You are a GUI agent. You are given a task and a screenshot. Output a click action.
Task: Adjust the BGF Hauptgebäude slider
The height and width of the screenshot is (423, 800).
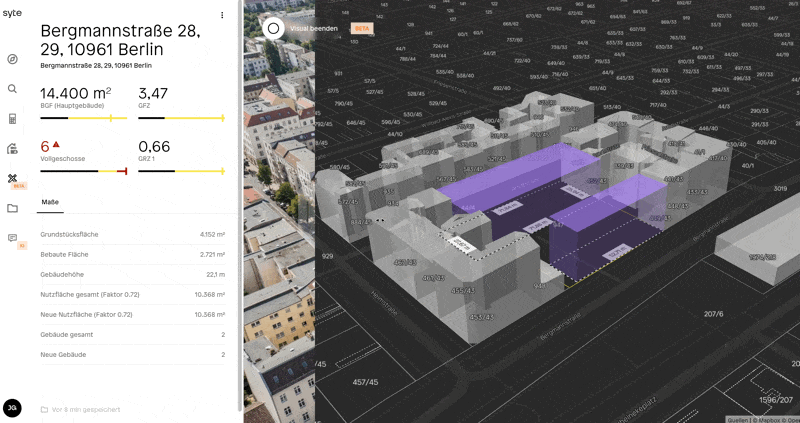82,118
